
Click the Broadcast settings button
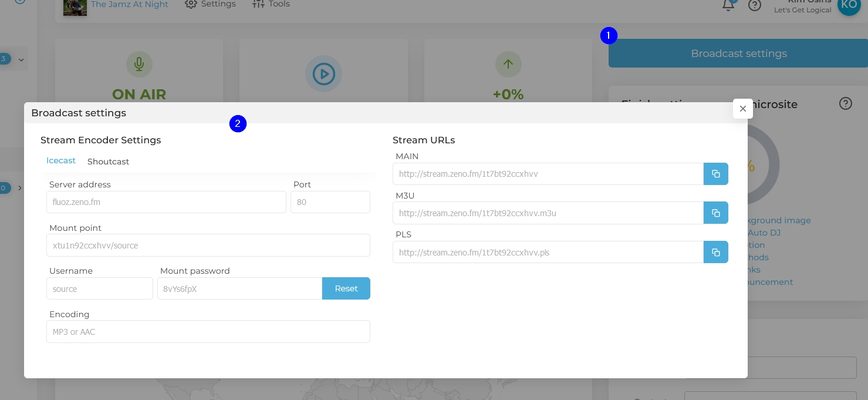click(x=738, y=53)
